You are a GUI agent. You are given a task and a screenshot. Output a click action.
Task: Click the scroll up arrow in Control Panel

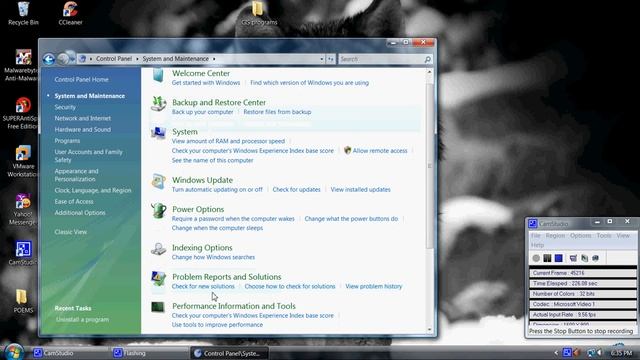pos(429,72)
